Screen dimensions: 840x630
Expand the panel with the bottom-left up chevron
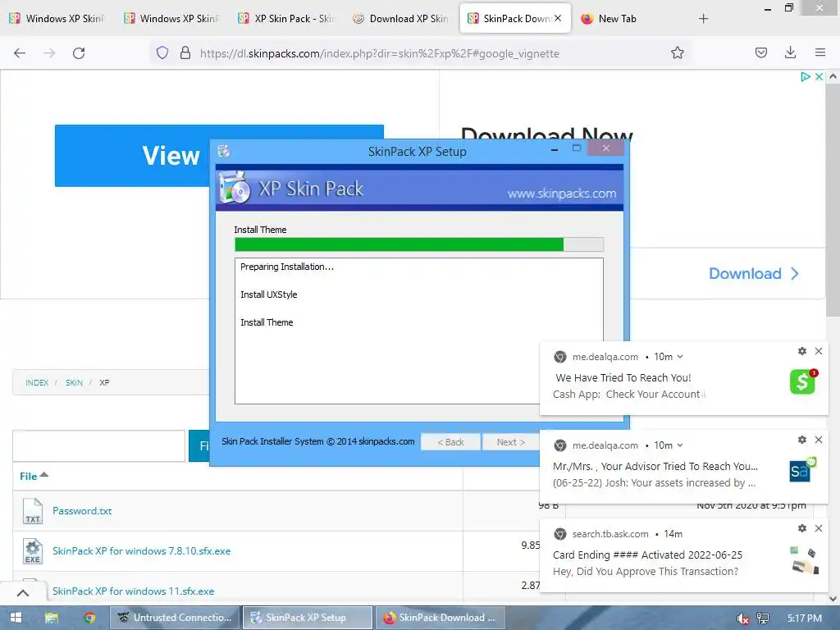pyautogui.click(x=22, y=592)
